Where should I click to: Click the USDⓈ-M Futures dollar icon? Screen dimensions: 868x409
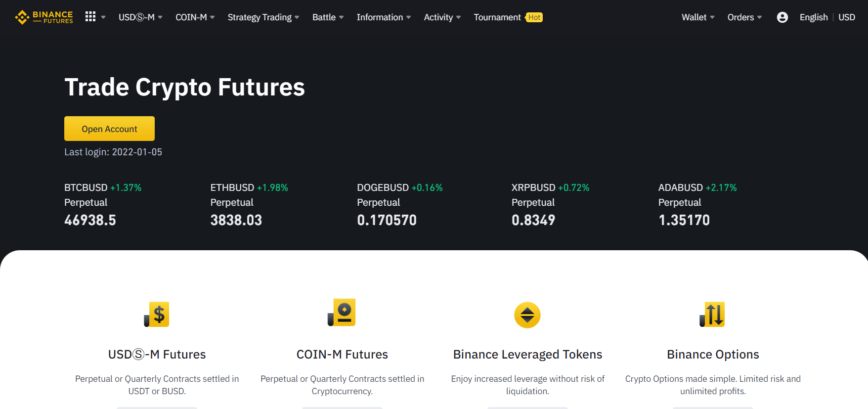pos(157,315)
